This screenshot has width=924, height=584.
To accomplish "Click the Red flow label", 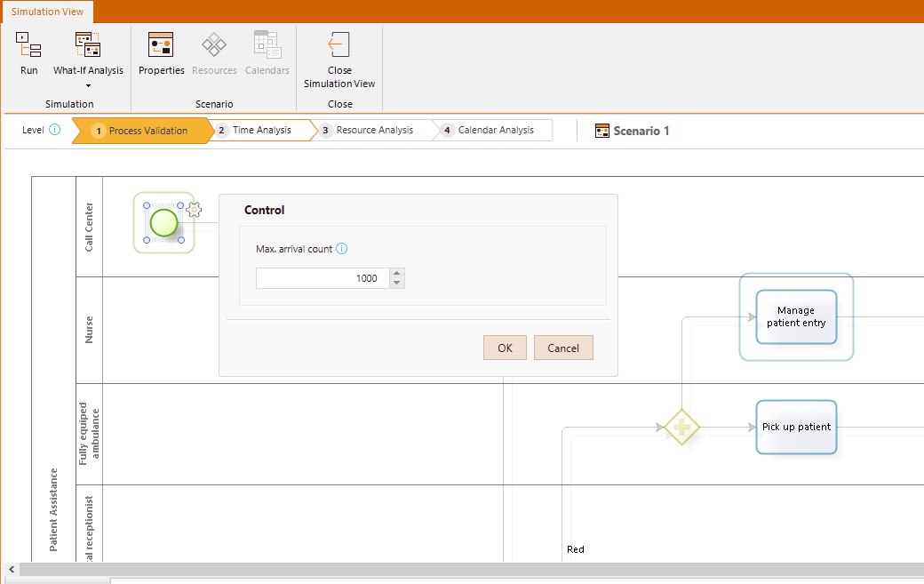I will point(575,549).
